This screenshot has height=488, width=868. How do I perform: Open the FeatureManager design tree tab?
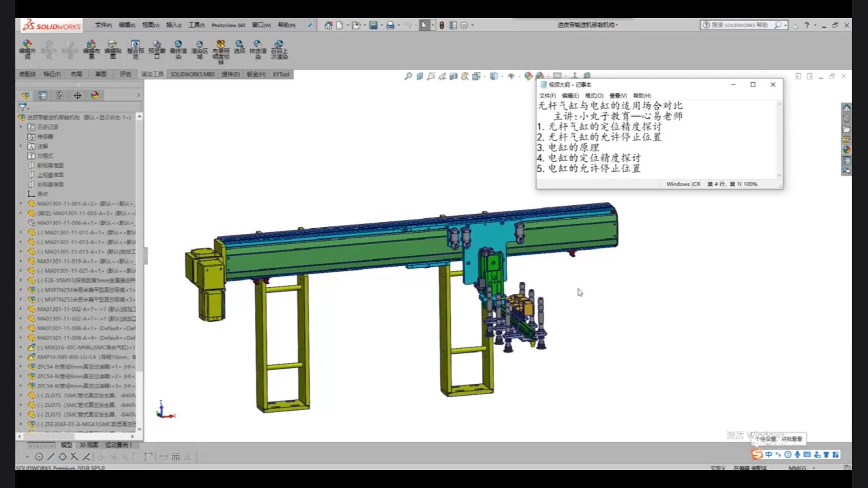pyautogui.click(x=25, y=95)
